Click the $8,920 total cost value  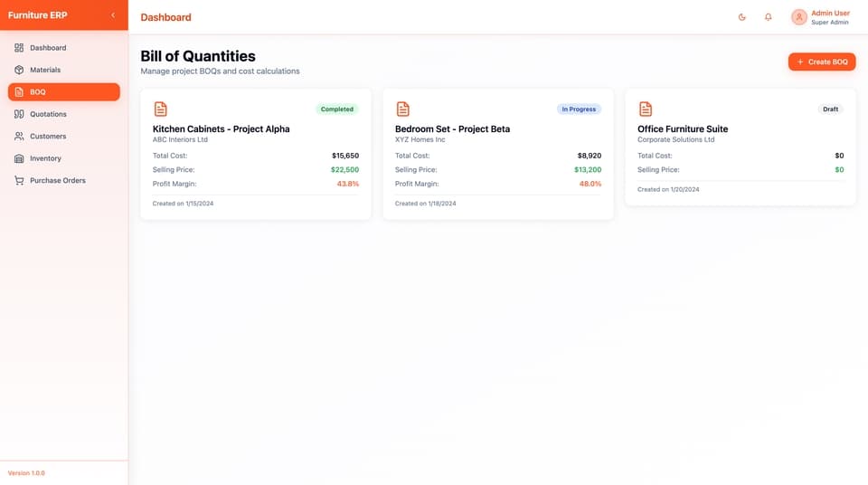(589, 156)
